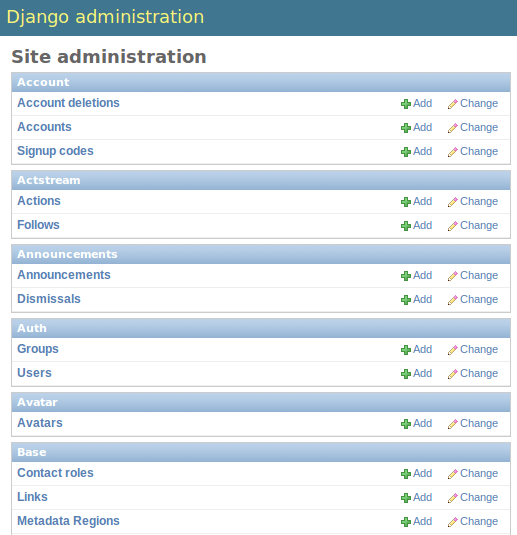The image size is (517, 535).
Task: Open the Actstream app section header
Action: (x=49, y=180)
